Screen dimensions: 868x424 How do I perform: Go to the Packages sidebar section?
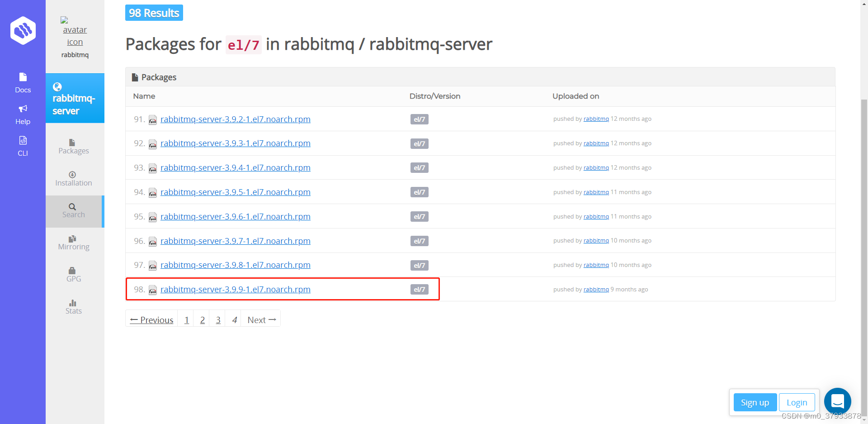(74, 147)
